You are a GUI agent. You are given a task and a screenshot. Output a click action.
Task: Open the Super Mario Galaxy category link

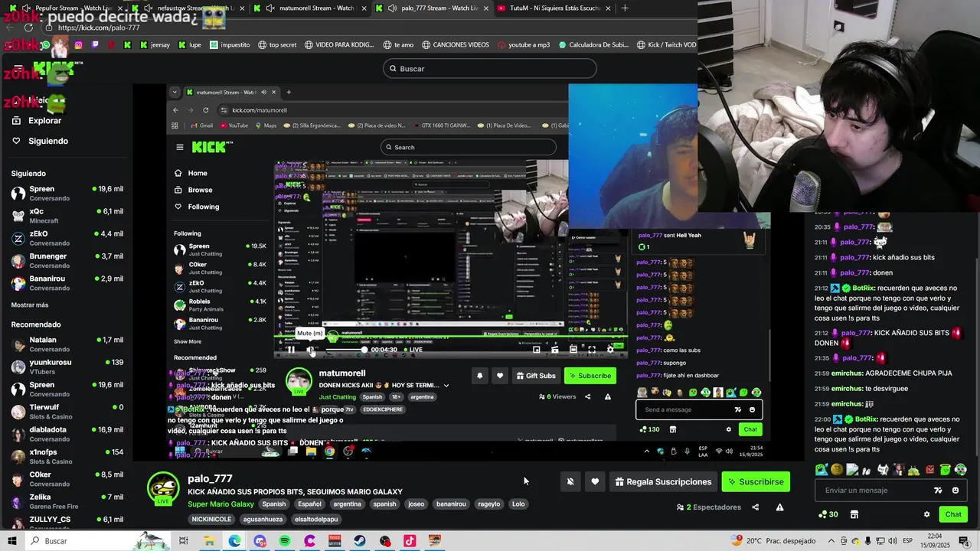[x=220, y=504]
